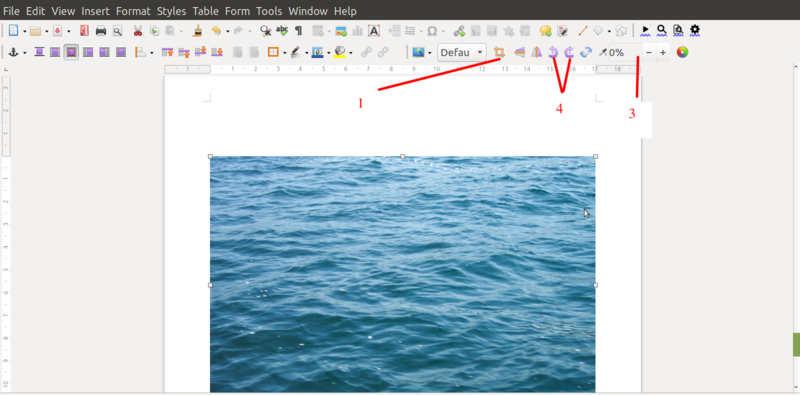Click the New document icon

tap(13, 31)
